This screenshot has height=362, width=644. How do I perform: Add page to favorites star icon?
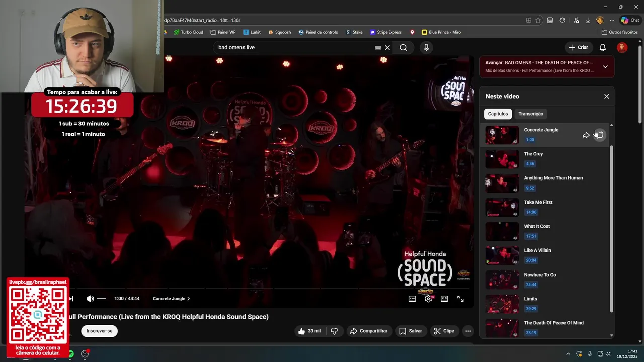(x=538, y=20)
